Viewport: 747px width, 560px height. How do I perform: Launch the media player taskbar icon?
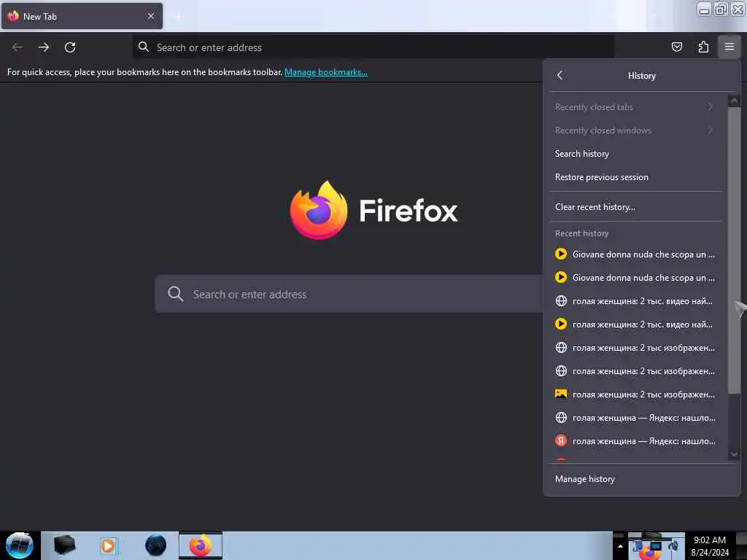108,545
